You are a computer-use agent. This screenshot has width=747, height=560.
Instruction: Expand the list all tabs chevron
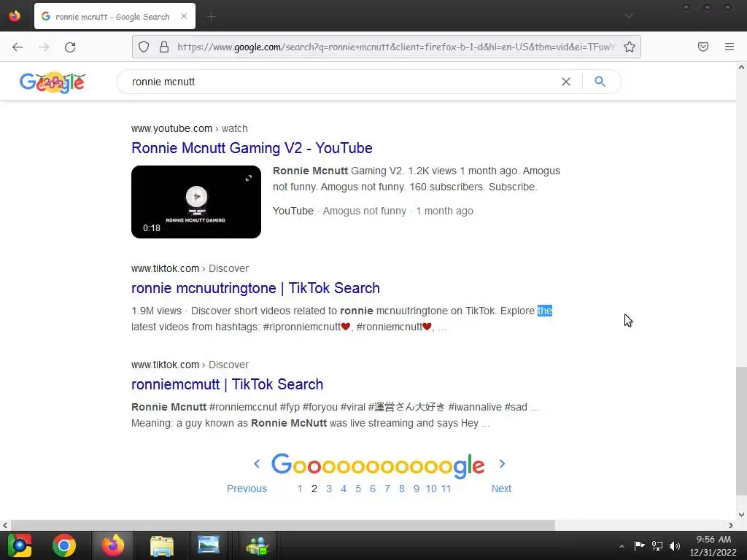(628, 16)
